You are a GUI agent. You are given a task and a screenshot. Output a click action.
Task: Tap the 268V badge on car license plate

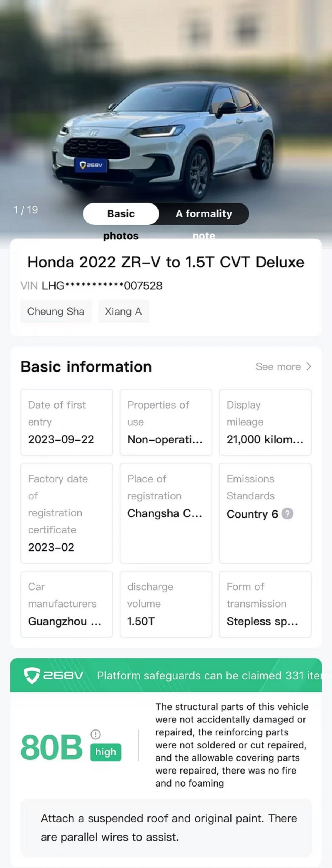point(91,165)
